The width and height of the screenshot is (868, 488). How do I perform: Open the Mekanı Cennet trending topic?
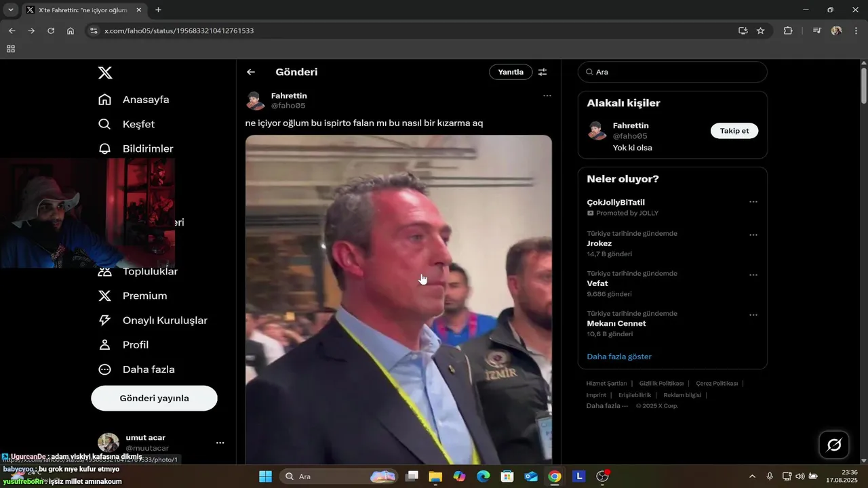pos(616,323)
